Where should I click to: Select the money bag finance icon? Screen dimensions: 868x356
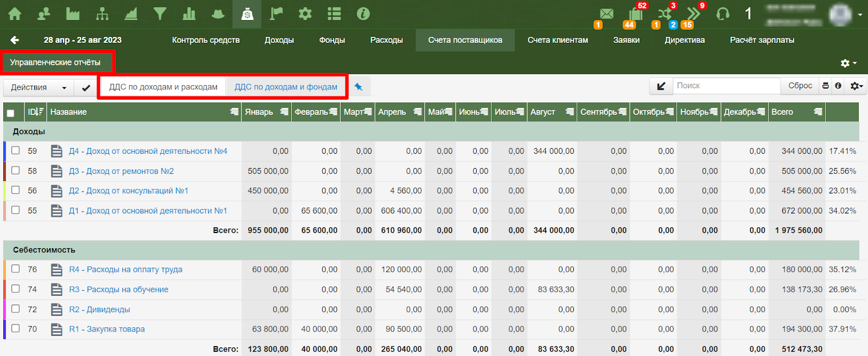tap(247, 14)
